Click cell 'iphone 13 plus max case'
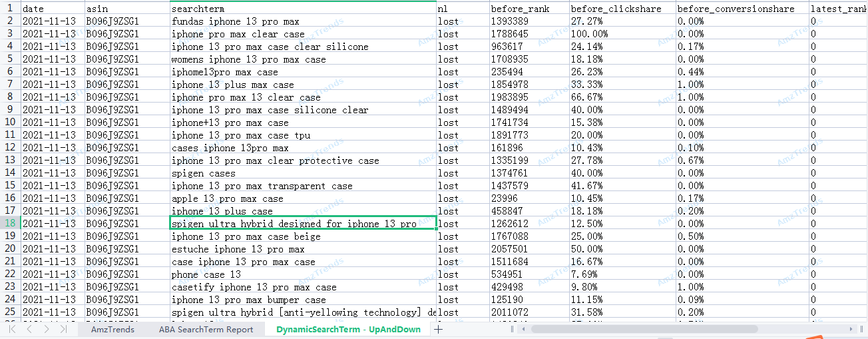The width and height of the screenshot is (868, 339). point(303,85)
